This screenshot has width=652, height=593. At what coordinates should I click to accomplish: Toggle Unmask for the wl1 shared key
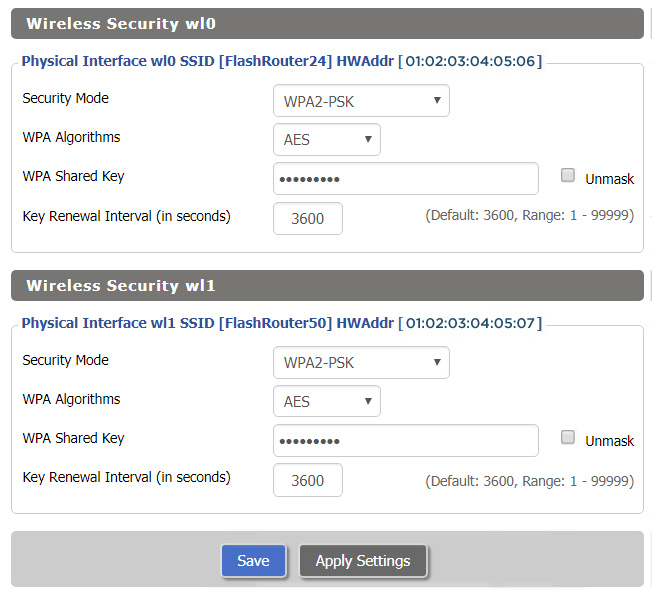click(568, 438)
